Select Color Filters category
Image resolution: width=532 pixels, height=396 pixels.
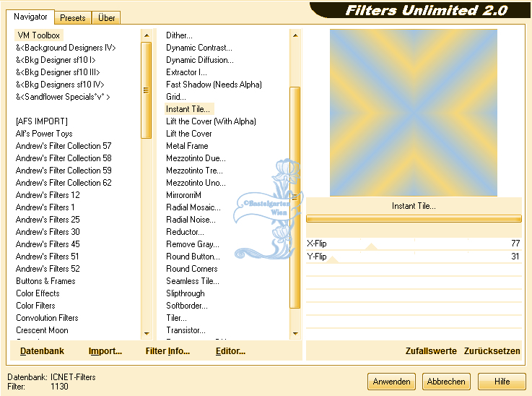[35, 306]
